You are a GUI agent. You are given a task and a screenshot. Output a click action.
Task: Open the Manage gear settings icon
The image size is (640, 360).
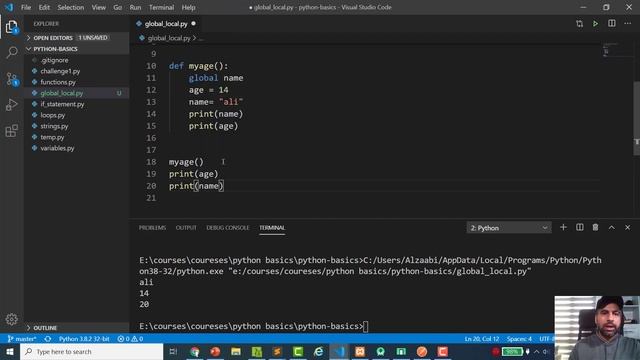click(x=11, y=319)
